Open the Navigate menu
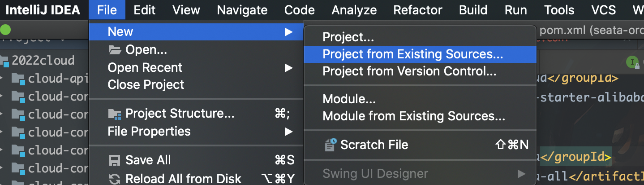 click(x=242, y=10)
